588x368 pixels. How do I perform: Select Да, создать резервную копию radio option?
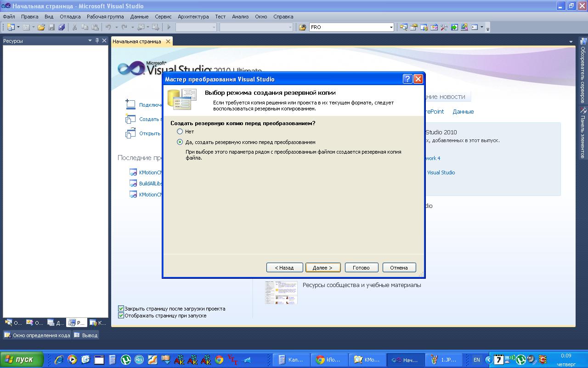(x=180, y=142)
